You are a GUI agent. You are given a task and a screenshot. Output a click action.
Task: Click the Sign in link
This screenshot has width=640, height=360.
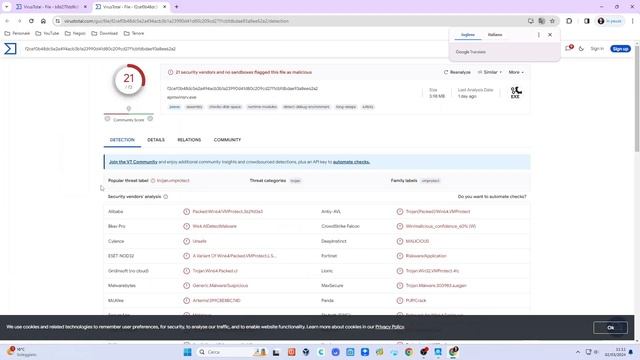pyautogui.click(x=597, y=49)
